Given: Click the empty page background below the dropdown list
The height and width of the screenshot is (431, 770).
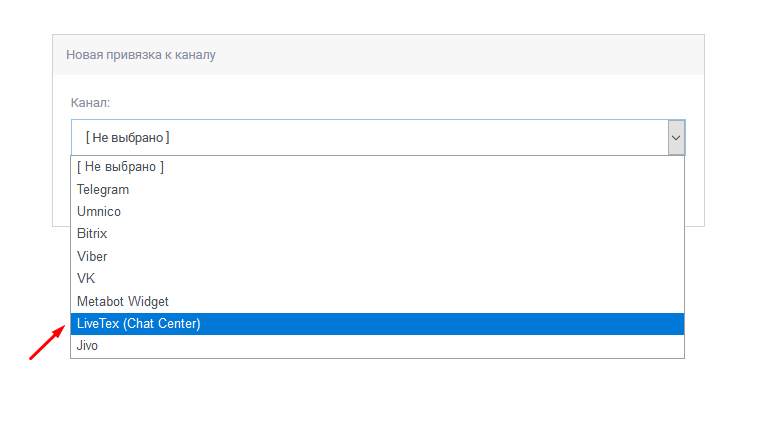Looking at the screenshot, I should coord(378,395).
